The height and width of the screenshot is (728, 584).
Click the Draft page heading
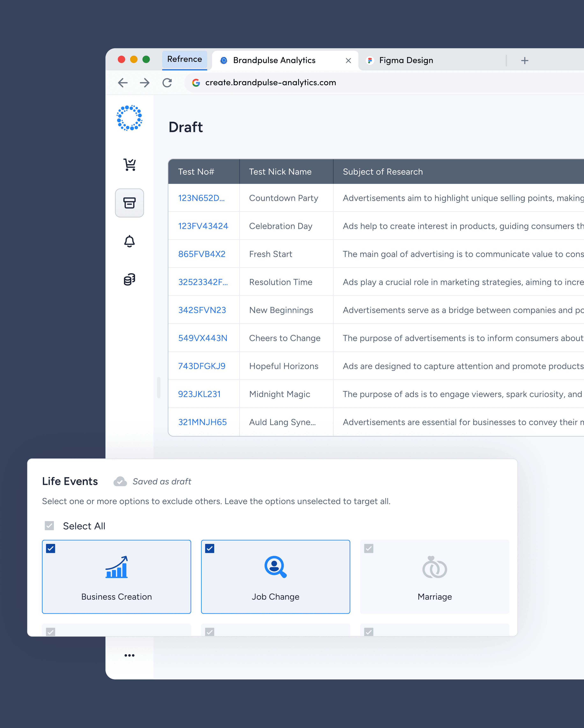pyautogui.click(x=186, y=127)
